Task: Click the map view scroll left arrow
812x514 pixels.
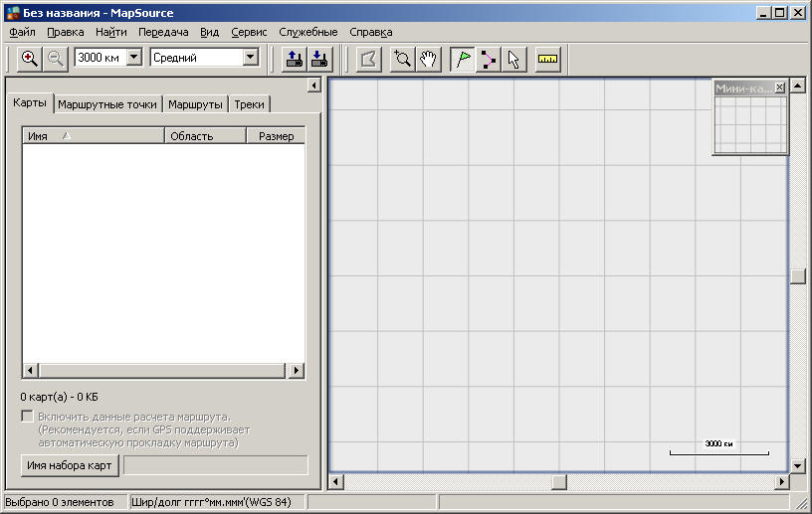Action: (x=335, y=482)
